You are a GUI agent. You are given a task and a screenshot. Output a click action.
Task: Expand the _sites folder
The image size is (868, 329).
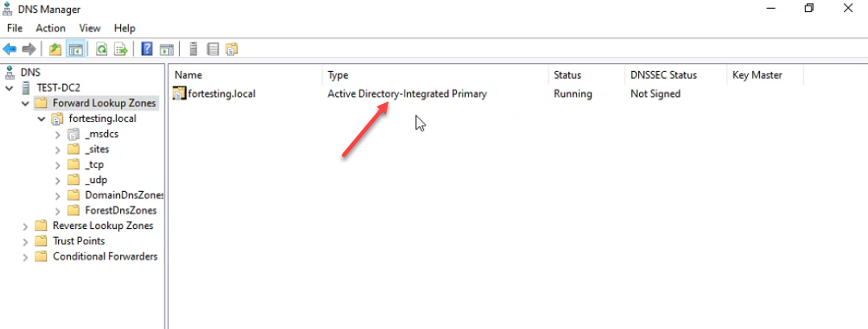click(x=58, y=149)
